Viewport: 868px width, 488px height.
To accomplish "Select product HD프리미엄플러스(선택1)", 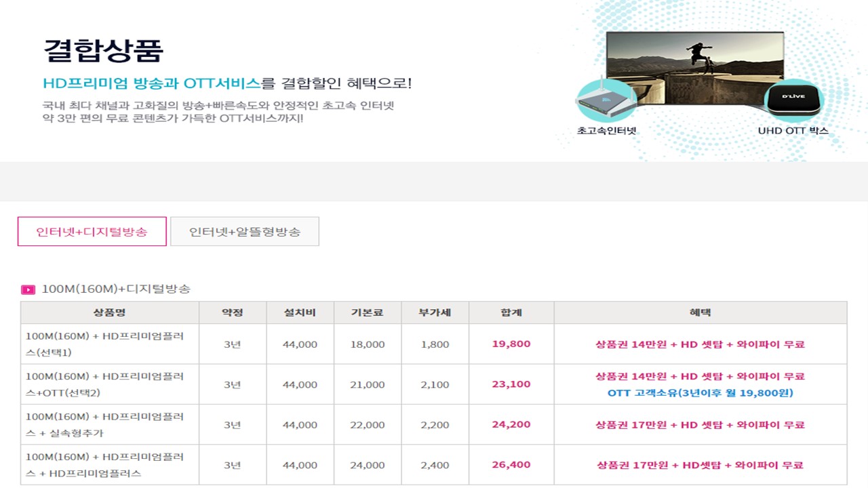I will pyautogui.click(x=104, y=344).
